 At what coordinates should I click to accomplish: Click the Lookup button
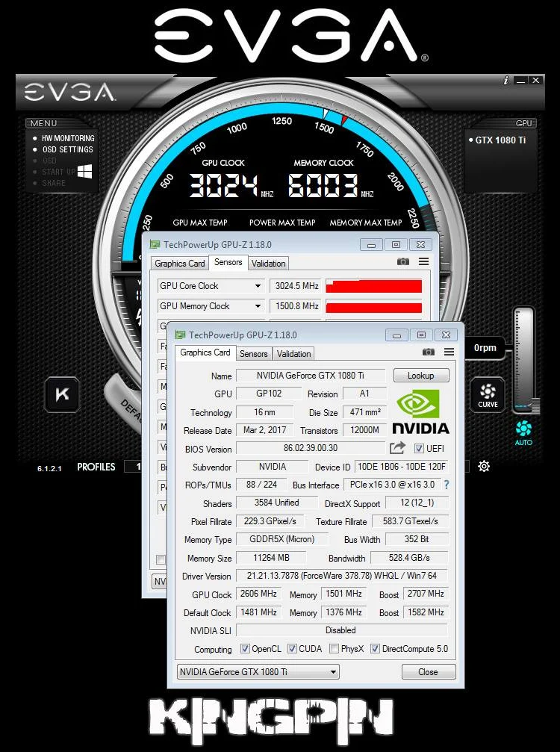[421, 376]
